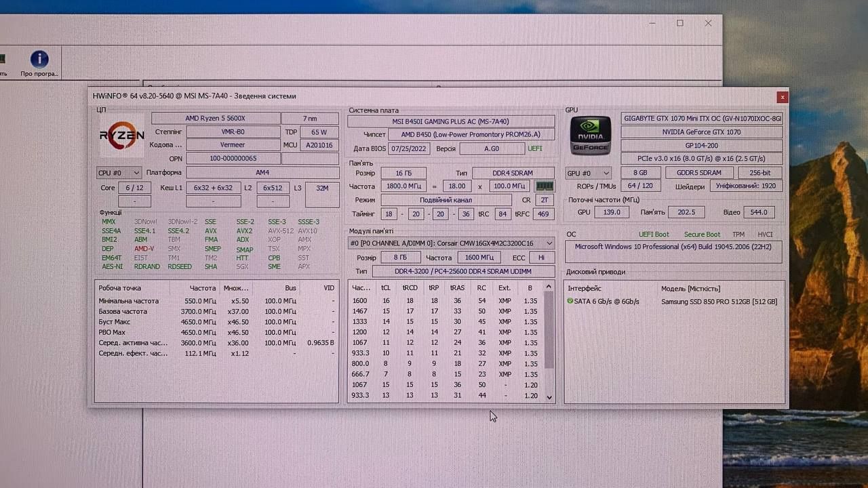
Task: Click the memory timings scrollbar up arrow
Action: 549,286
